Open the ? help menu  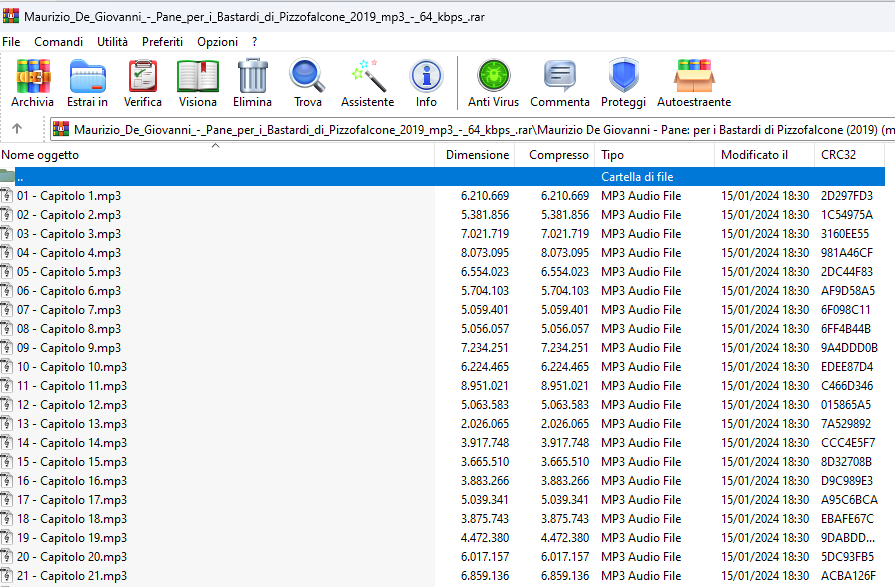pyautogui.click(x=255, y=42)
